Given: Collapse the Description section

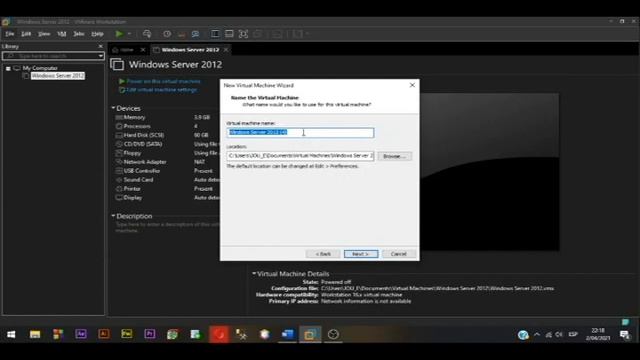Looking at the screenshot, I should click(x=113, y=216).
